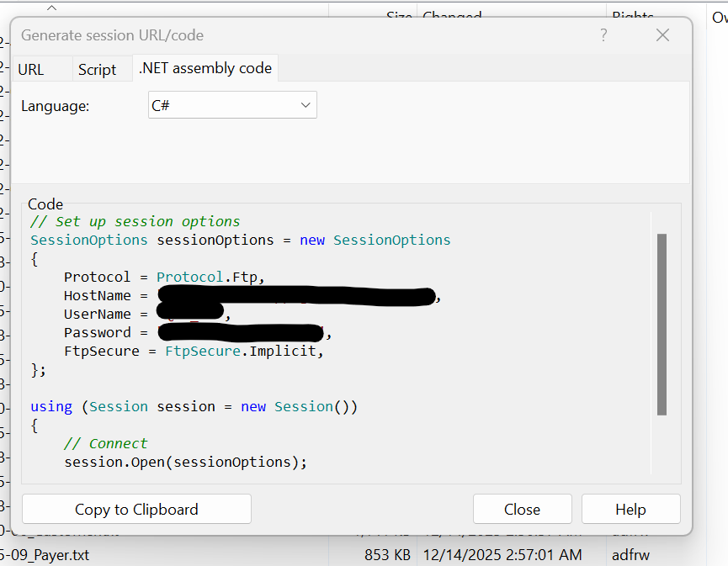Click the code area vertical scrollbar thumb
This screenshot has width=728, height=566.
coord(662,325)
